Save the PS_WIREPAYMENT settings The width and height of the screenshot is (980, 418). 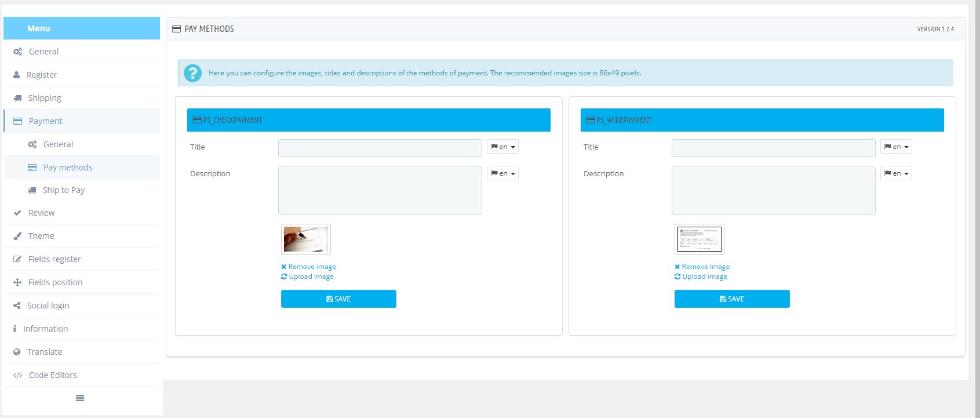click(x=732, y=299)
